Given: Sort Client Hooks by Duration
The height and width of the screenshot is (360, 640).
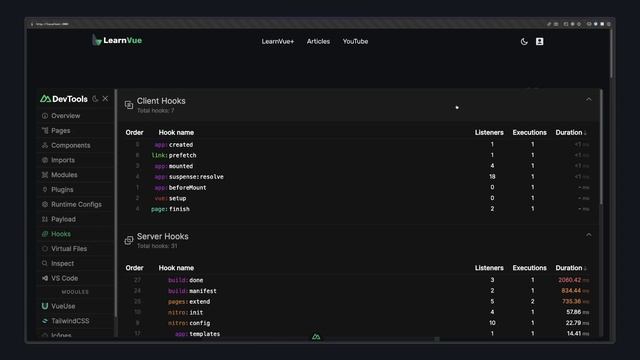Looking at the screenshot, I should (571, 133).
